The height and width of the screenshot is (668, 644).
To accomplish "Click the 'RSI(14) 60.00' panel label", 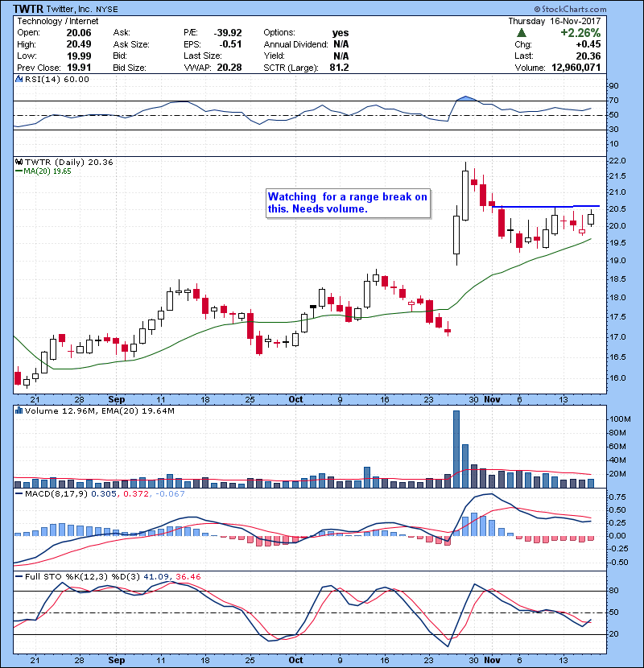I will pyautogui.click(x=57, y=79).
